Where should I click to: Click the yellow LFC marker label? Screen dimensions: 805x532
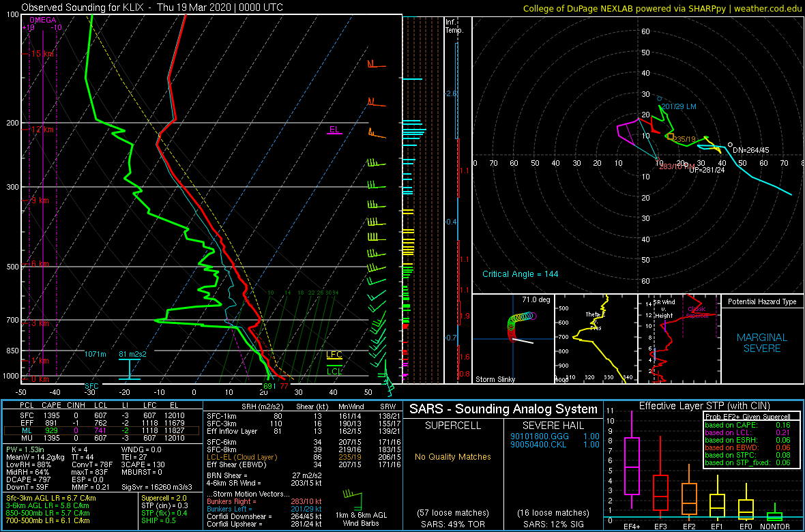click(x=334, y=354)
